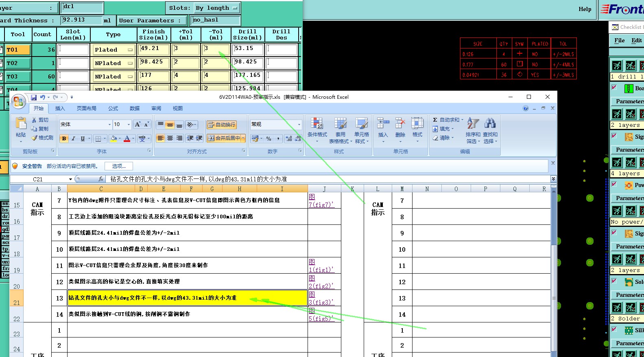644x357 pixels.
Task: Click the Align Text Left icon
Action: (x=161, y=138)
